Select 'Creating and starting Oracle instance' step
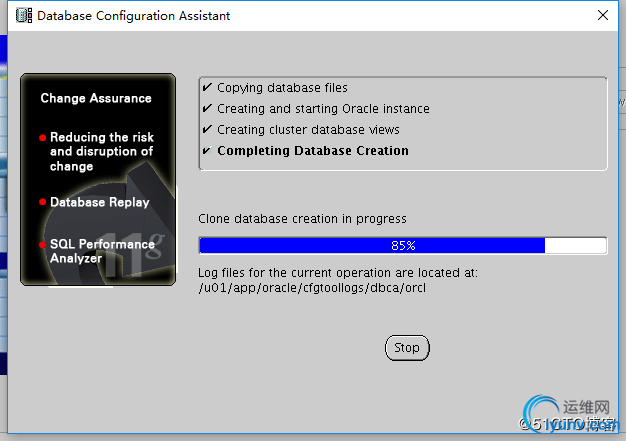626x441 pixels. tap(323, 109)
